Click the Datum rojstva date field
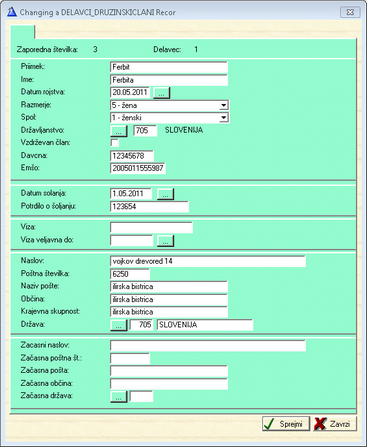The image size is (367, 447). [x=130, y=93]
